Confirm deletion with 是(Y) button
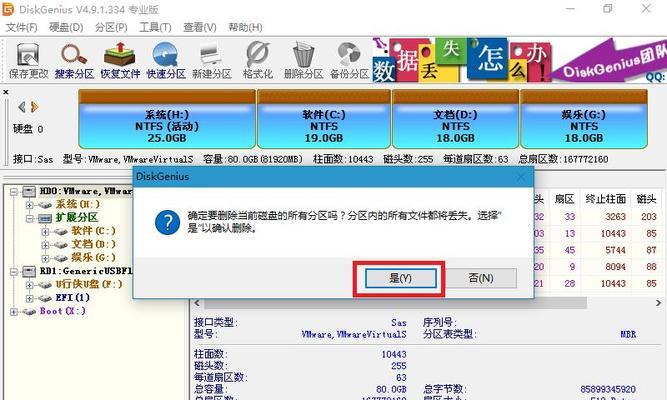The image size is (667, 400). 400,278
